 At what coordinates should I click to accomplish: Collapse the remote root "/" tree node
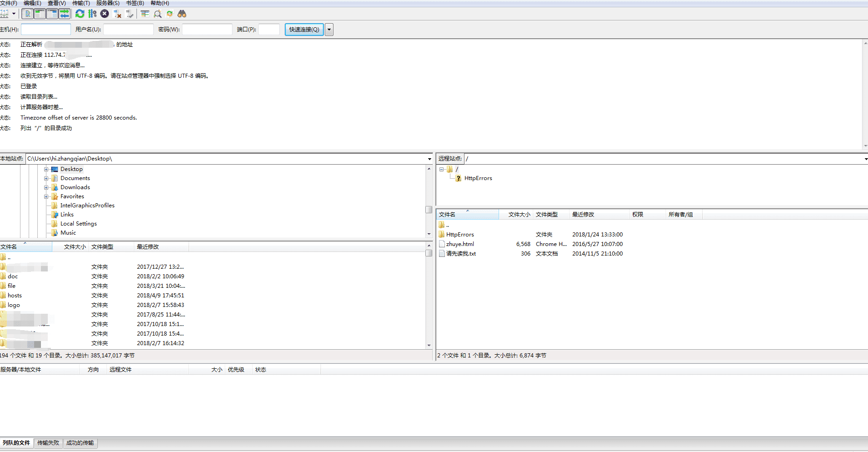coord(441,169)
